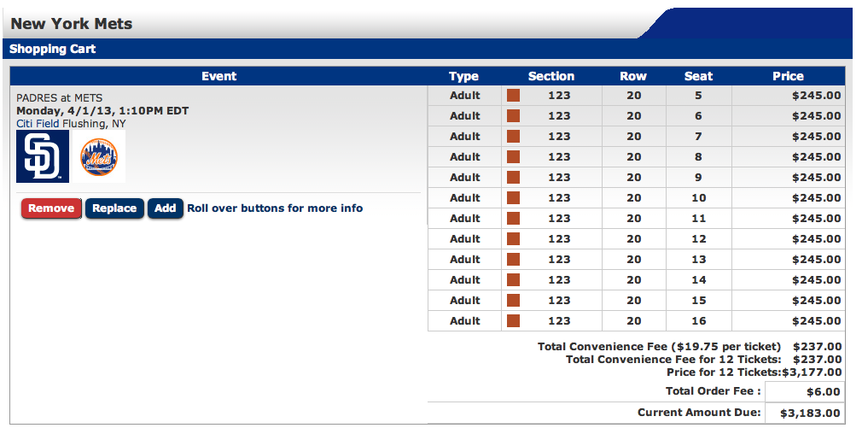This screenshot has width=868, height=428.
Task: Click the orange section swatch for seat 8
Action: [x=513, y=157]
